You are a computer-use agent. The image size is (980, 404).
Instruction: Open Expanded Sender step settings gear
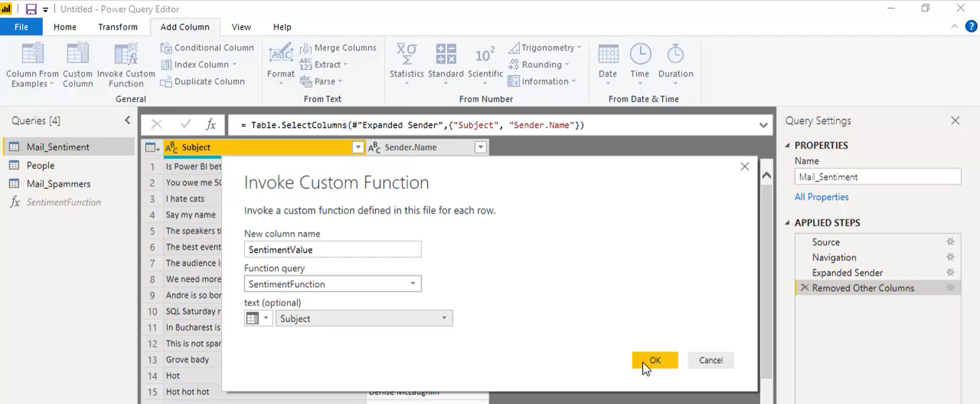coord(950,272)
